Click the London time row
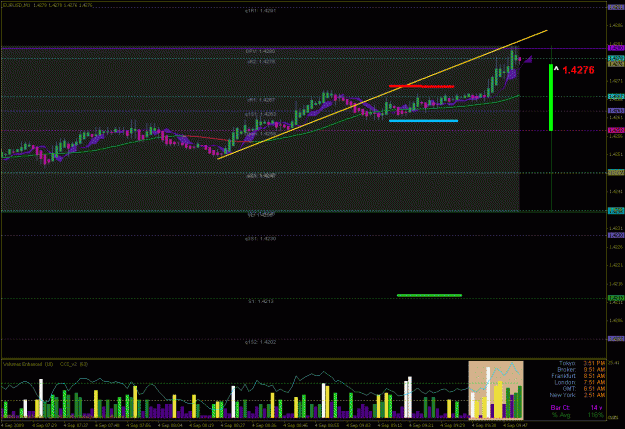625x429 pixels. [580, 382]
